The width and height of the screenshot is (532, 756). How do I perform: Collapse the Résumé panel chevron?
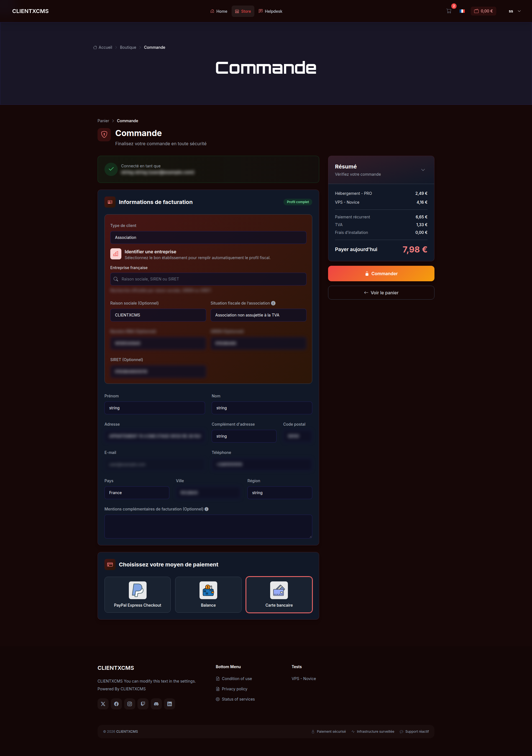coord(423,170)
